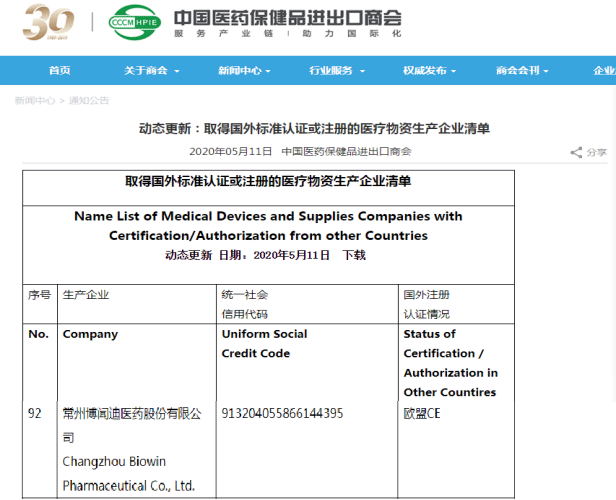Click the share icon beside 分享

coord(576,152)
